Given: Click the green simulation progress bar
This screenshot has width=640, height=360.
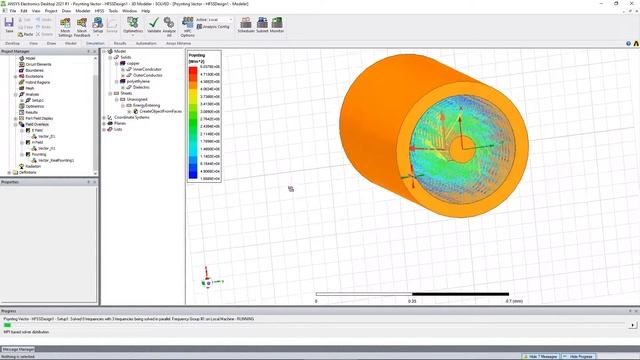Looking at the screenshot, I should 7,325.
